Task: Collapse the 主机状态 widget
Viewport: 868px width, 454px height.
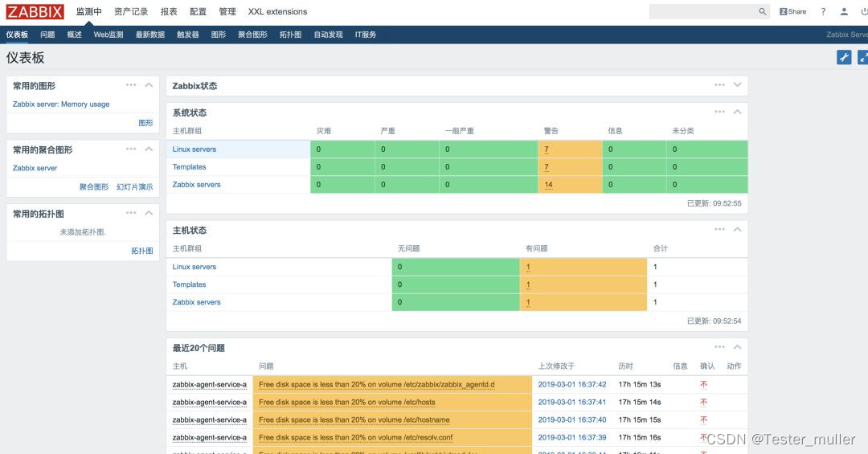Action: pos(737,229)
